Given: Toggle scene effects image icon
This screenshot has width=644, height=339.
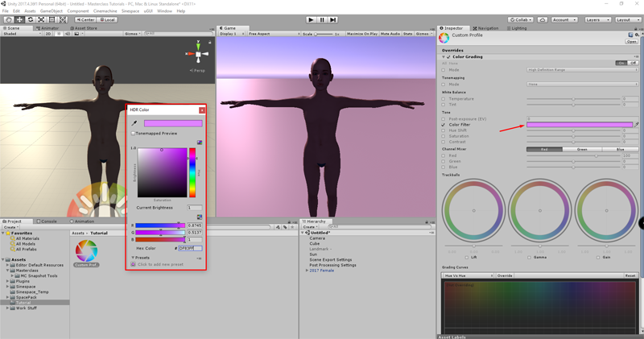Looking at the screenshot, I should (x=76, y=34).
